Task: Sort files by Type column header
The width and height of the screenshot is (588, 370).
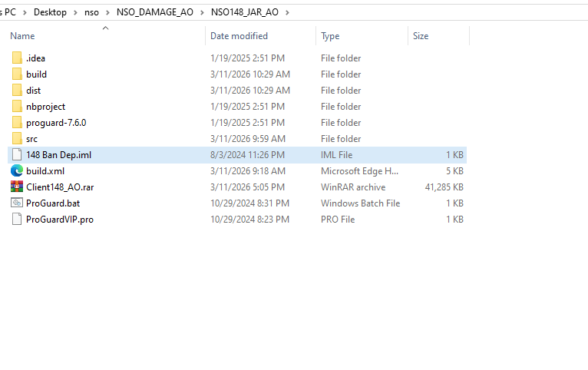Action: 330,36
